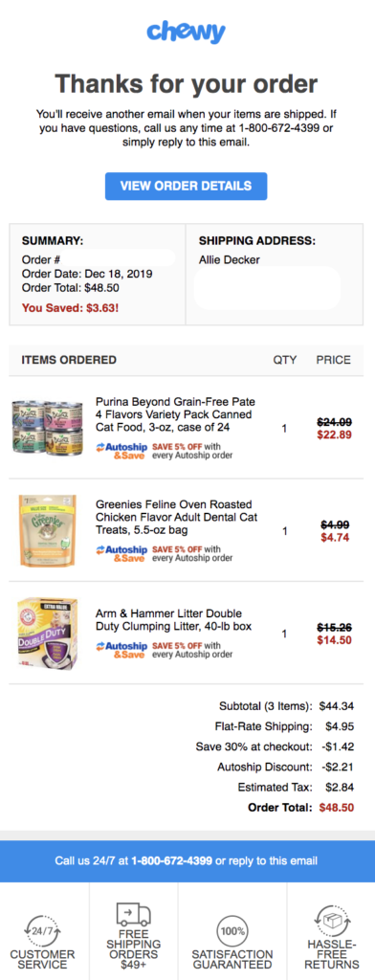Click the Chewy logo at top
375x980 pixels.
point(187,32)
